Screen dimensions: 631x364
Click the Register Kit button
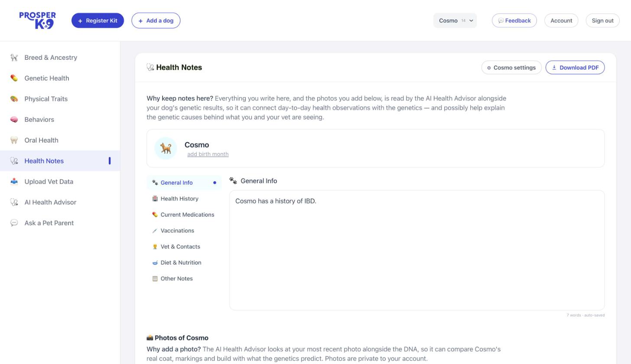point(98,20)
